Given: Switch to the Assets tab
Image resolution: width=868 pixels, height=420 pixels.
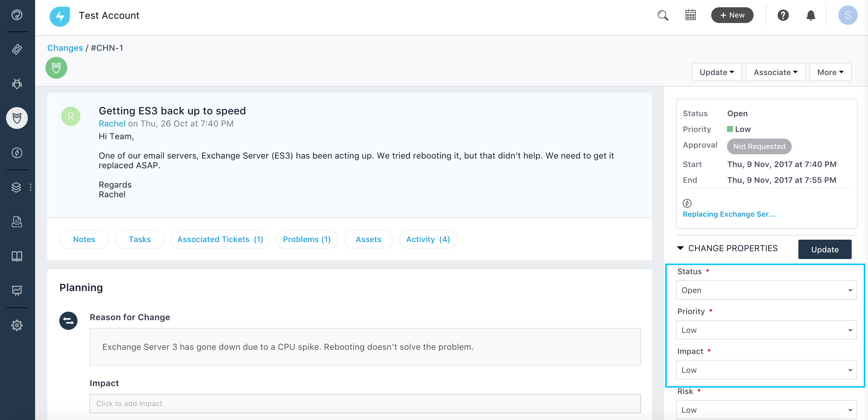Looking at the screenshot, I should (x=368, y=239).
